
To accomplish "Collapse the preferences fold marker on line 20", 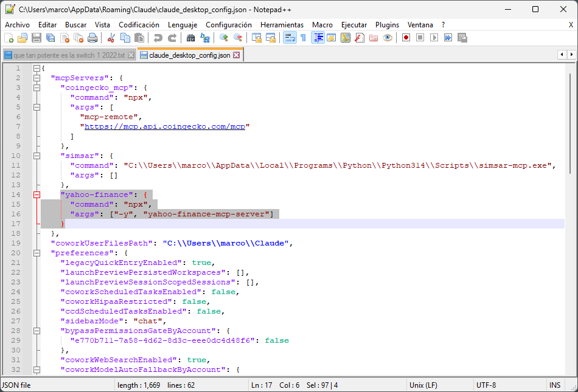I will (37, 253).
